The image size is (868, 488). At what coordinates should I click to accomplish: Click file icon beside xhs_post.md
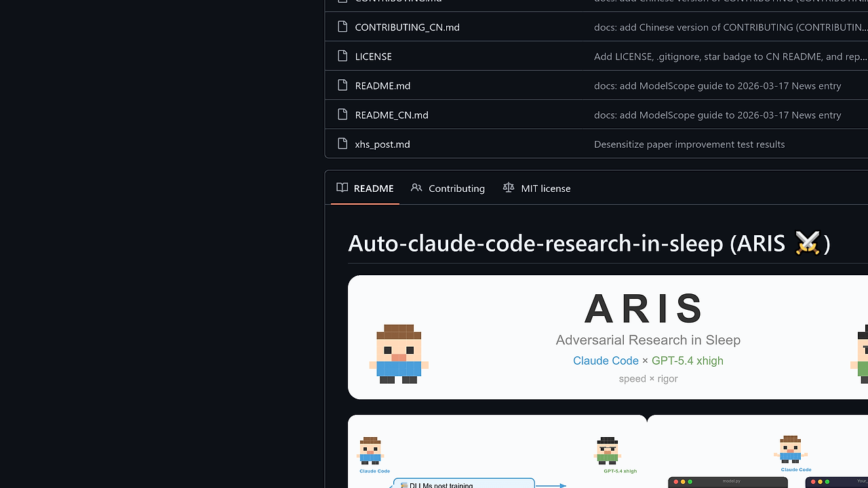(342, 144)
